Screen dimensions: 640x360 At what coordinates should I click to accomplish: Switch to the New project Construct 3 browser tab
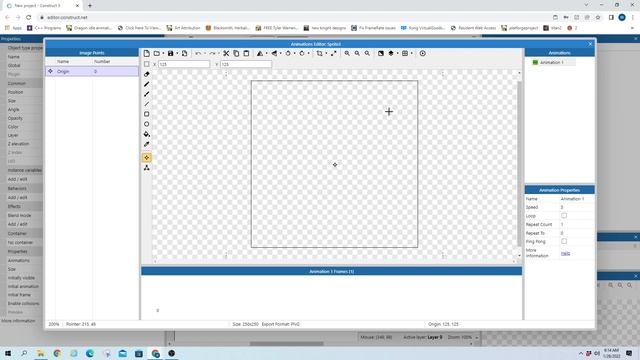(42, 6)
